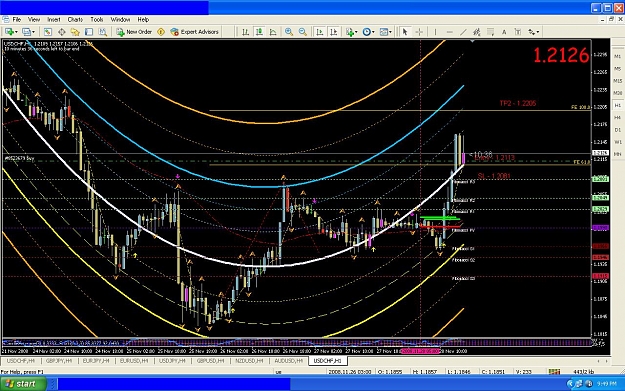Open the View menu
The height and width of the screenshot is (391, 625).
(34, 20)
